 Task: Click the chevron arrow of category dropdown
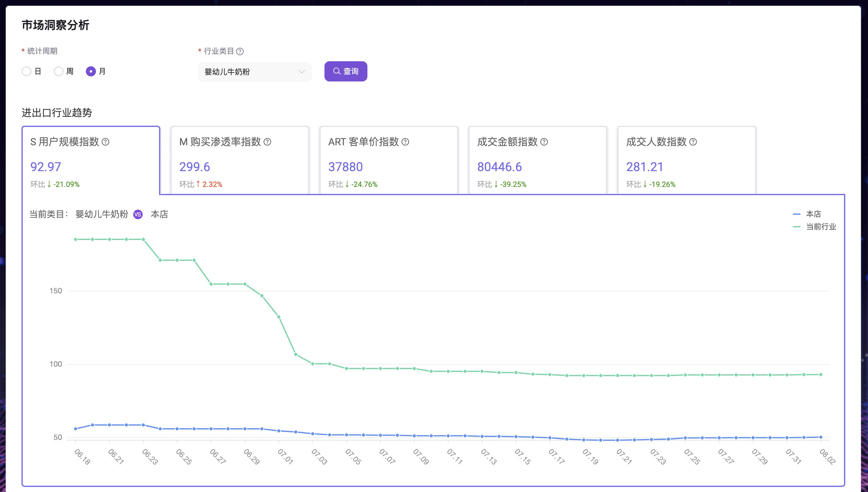point(302,72)
